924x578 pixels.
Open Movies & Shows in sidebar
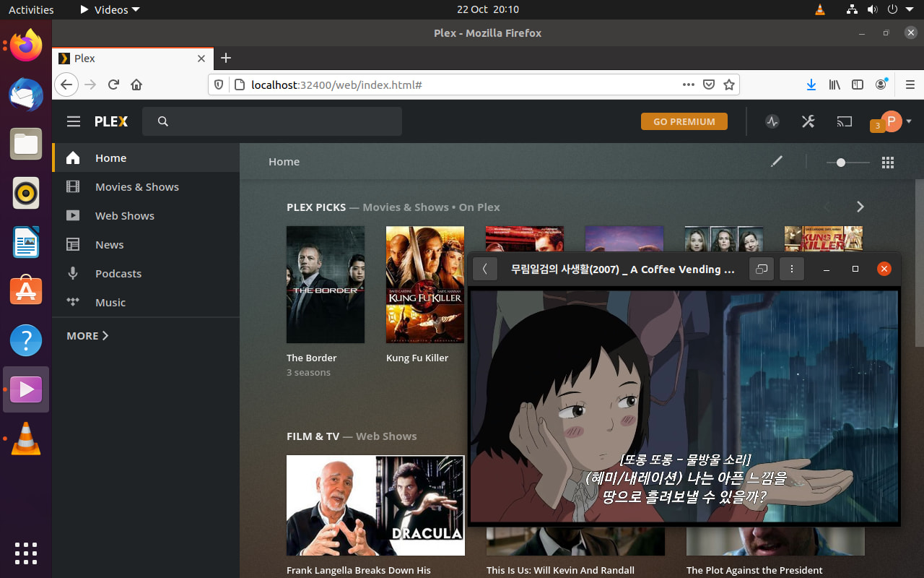point(146,186)
